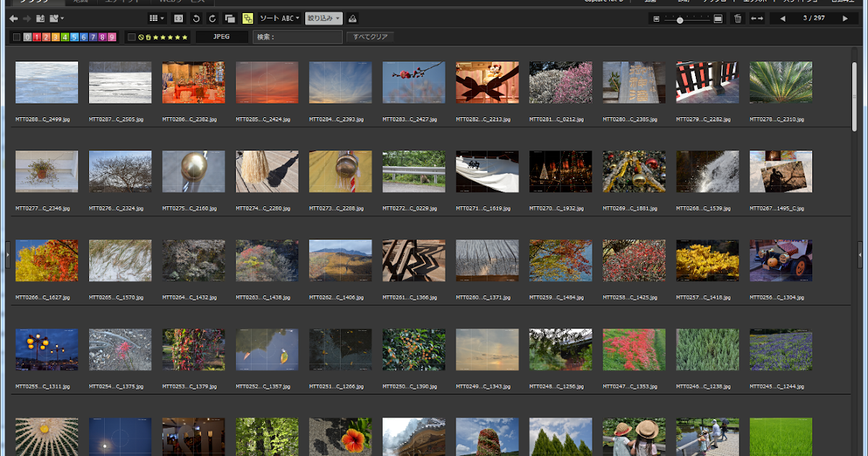Click the go up folder icon
Viewport: 868px width, 456px height.
pos(40,18)
